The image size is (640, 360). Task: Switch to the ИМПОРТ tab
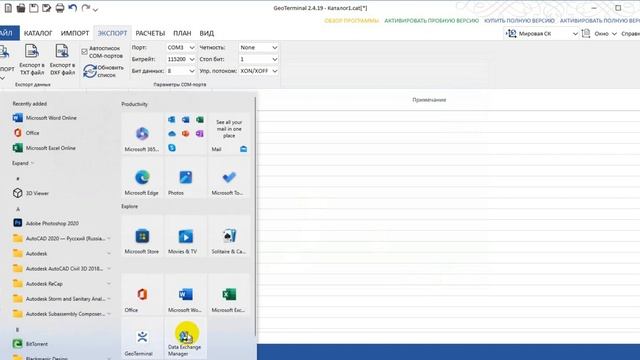[75, 33]
